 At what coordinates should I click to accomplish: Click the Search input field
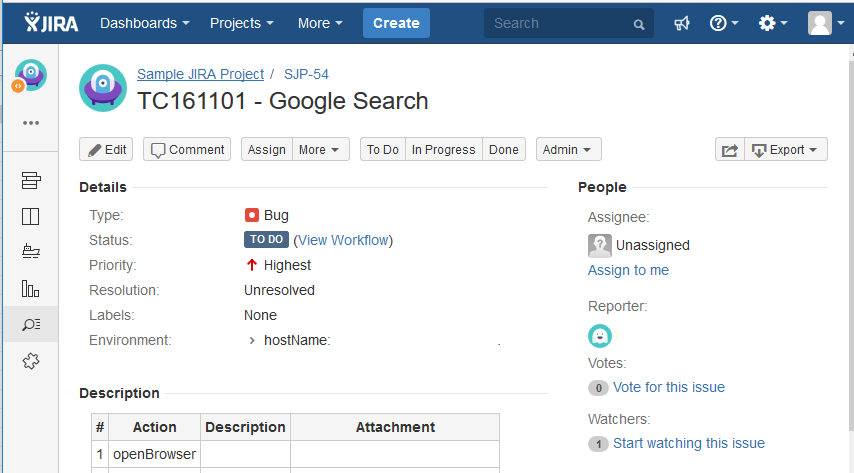569,23
